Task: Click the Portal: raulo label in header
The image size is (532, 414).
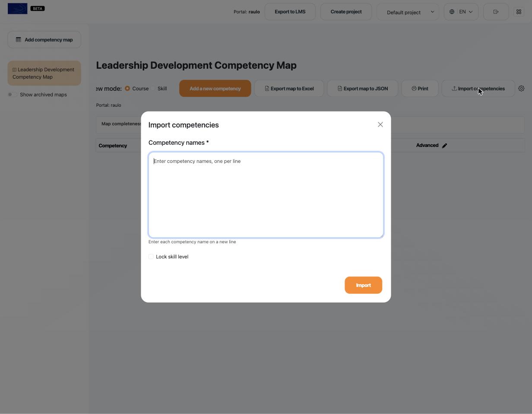Action: 247,12
